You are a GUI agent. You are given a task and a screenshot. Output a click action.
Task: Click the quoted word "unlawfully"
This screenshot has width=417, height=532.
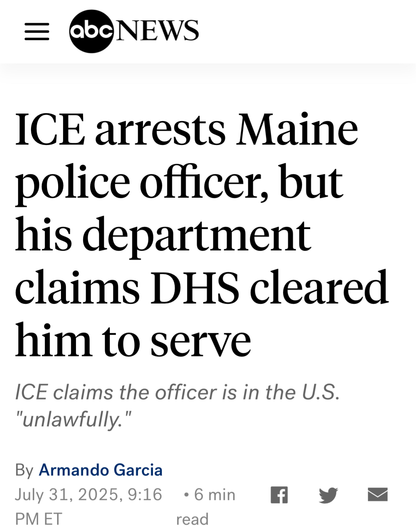73,419
